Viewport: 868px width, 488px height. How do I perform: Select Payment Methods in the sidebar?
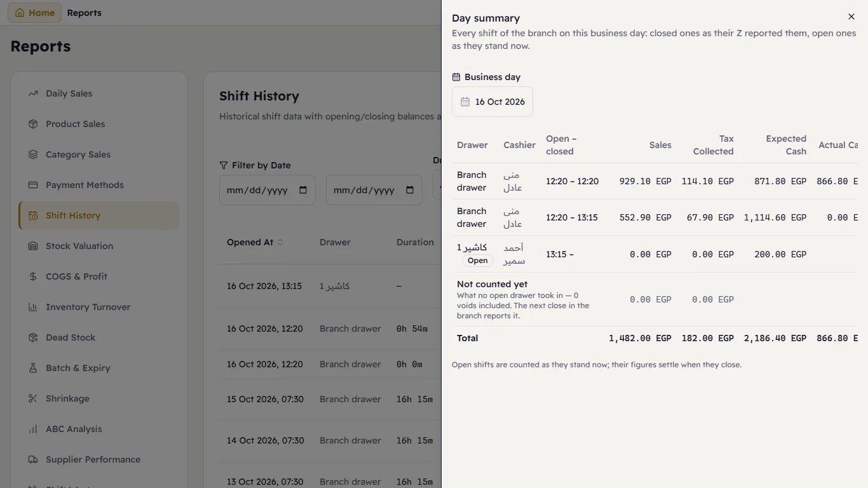click(x=99, y=185)
